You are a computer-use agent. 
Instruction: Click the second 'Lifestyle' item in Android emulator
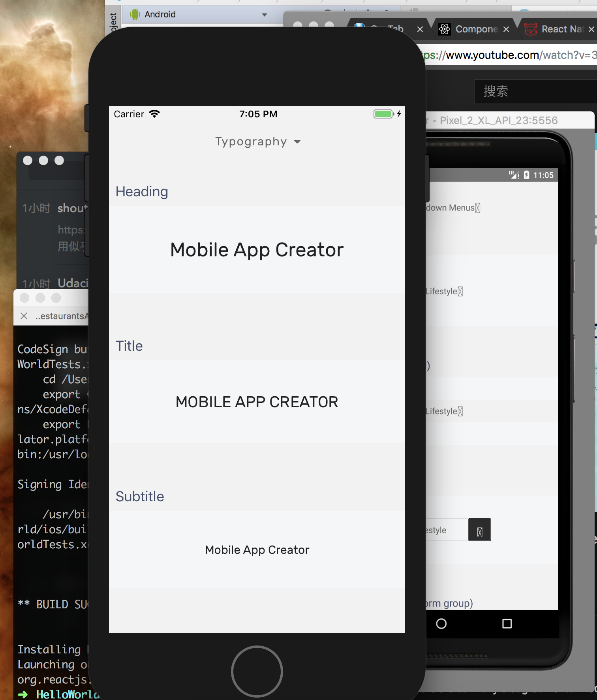pos(444,411)
